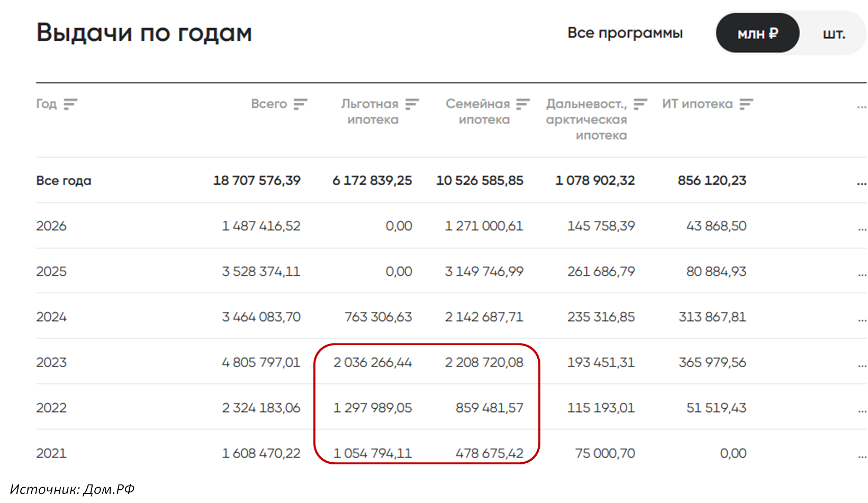Image resolution: width=868 pixels, height=503 pixels.
Task: Click cell 75 000,70
Action: coord(605,454)
